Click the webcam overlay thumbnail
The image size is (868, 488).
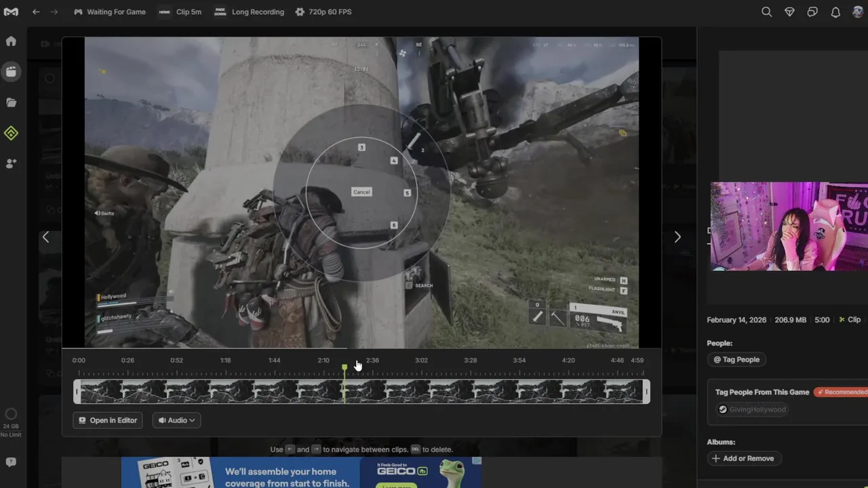pos(789,226)
